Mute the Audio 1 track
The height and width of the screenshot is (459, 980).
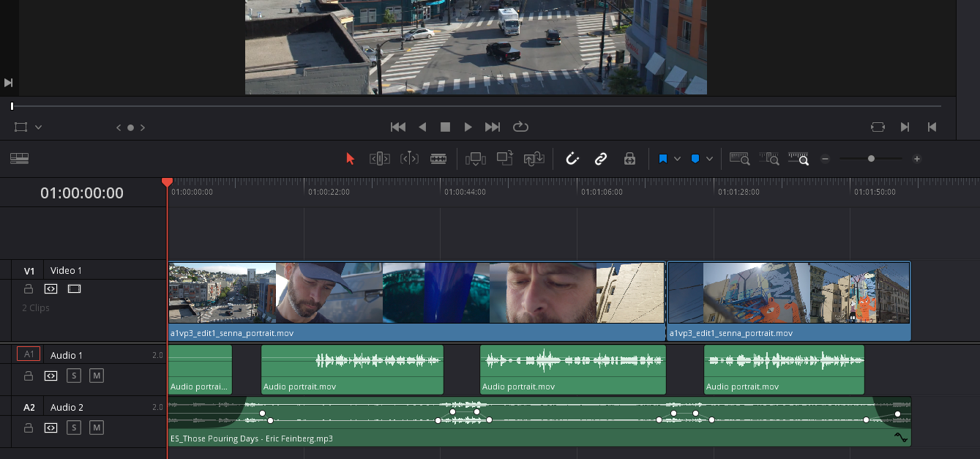coord(97,376)
